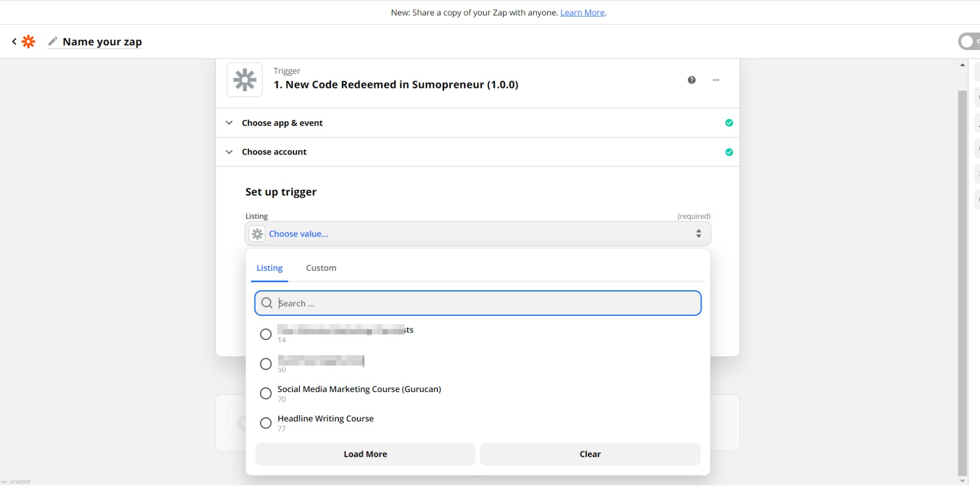Click the Load More button
This screenshot has height=488, width=980.
(365, 454)
